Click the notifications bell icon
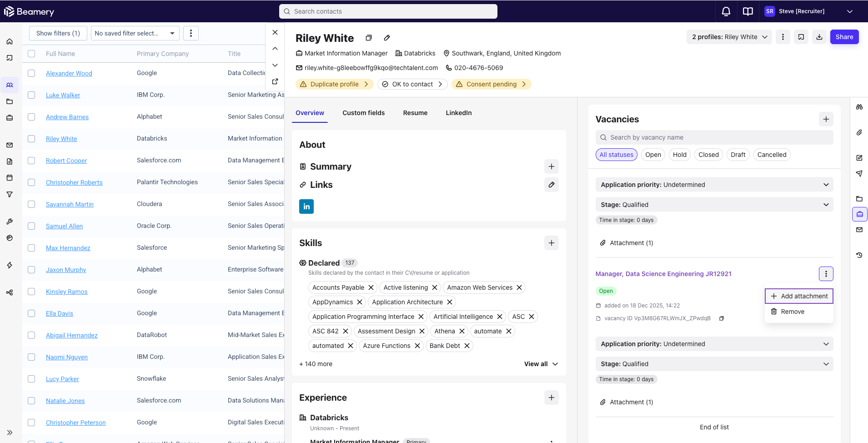Image resolution: width=868 pixels, height=443 pixels. pos(726,11)
